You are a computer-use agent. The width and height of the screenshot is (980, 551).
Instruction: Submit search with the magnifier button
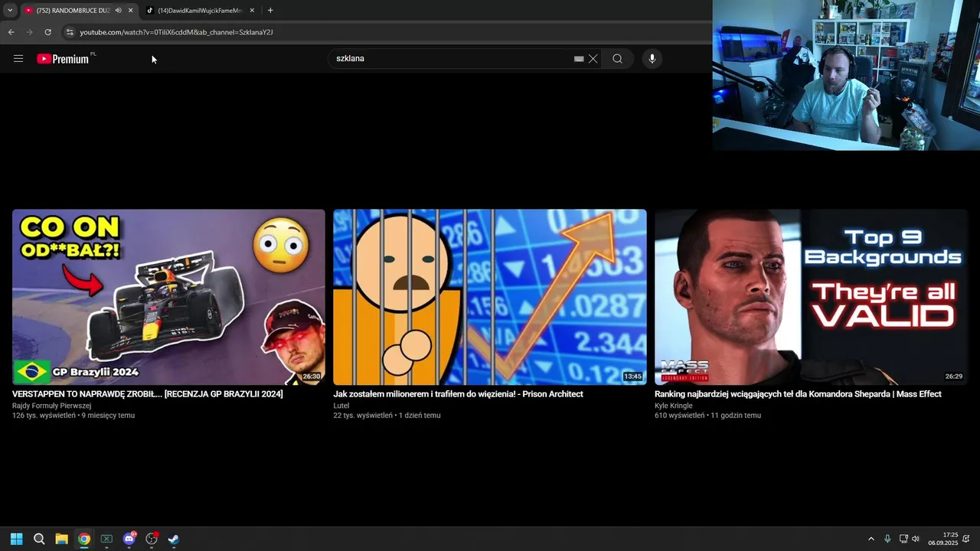point(617,59)
